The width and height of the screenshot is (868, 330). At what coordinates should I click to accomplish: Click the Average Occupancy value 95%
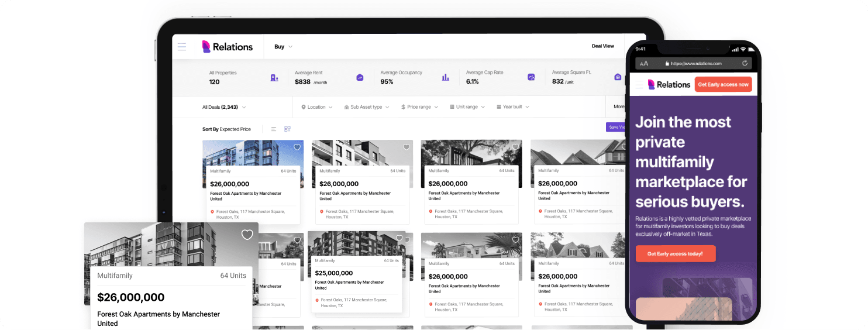(387, 82)
